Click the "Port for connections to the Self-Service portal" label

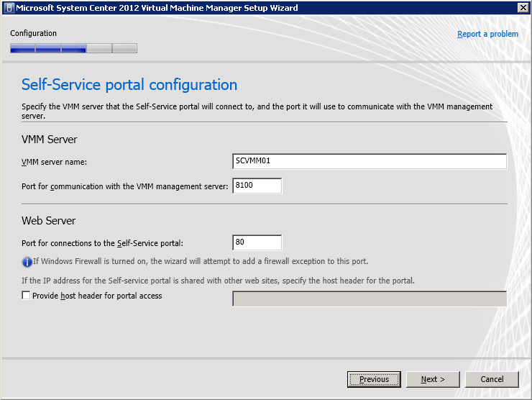[x=107, y=243]
